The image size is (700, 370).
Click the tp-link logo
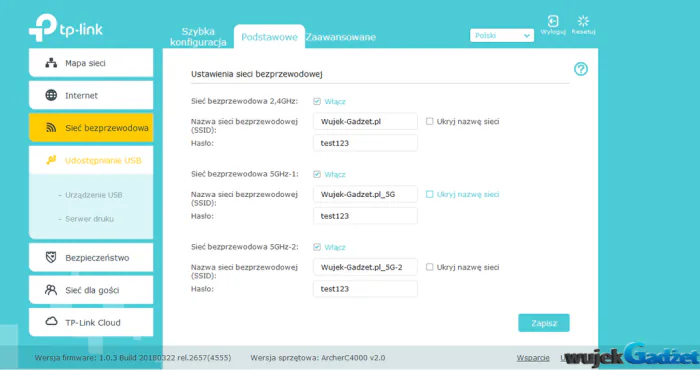pyautogui.click(x=66, y=28)
